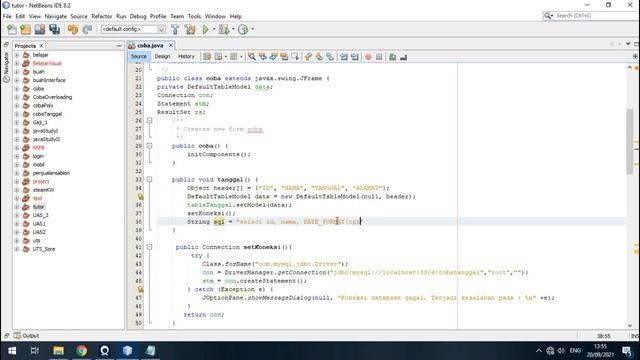Open File Explorer from the taskbar
Image resolution: width=640 pixels, height=360 pixels.
pyautogui.click(x=58, y=351)
